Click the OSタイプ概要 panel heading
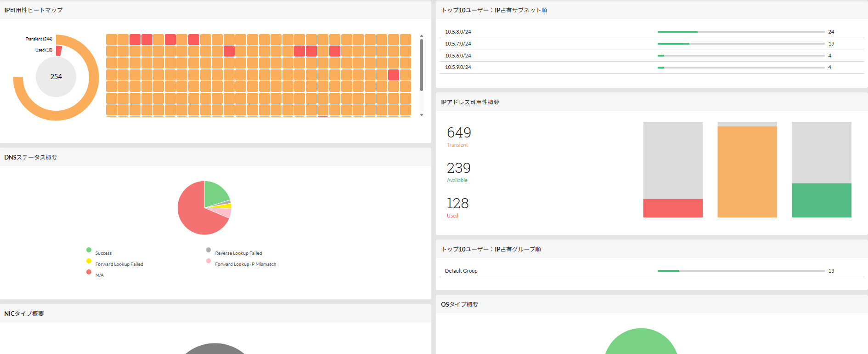Image resolution: width=868 pixels, height=354 pixels. pyautogui.click(x=459, y=304)
